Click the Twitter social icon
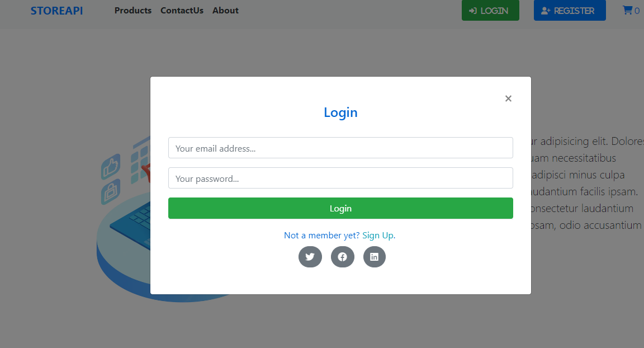 point(310,256)
